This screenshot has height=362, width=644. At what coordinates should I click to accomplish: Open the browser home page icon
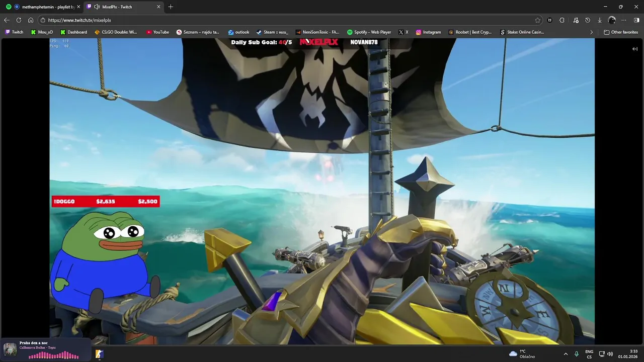point(31,20)
